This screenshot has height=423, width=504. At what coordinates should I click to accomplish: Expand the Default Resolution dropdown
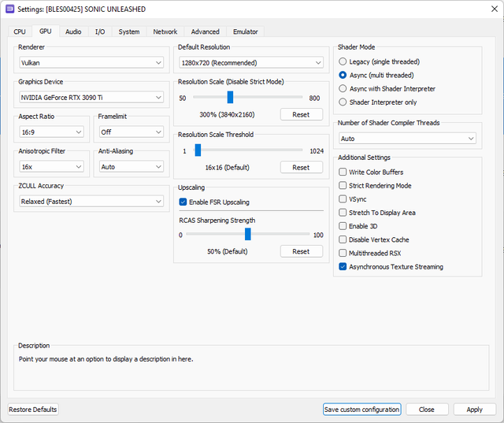[251, 63]
